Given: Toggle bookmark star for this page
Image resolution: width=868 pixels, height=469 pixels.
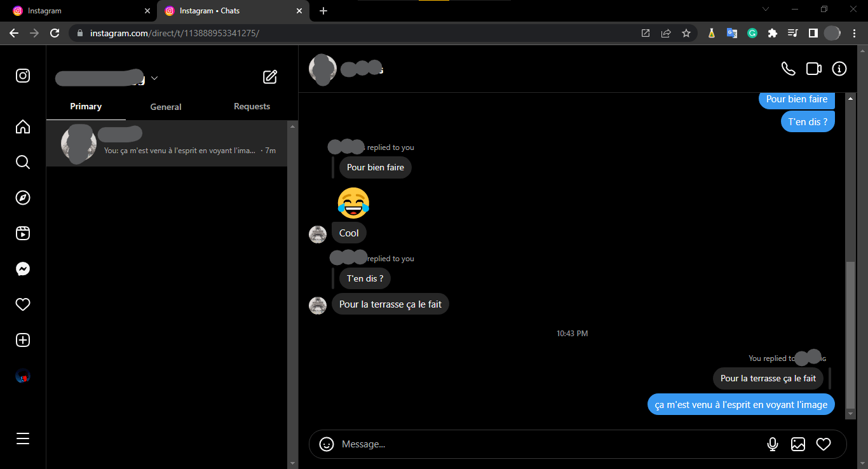Looking at the screenshot, I should coord(686,33).
